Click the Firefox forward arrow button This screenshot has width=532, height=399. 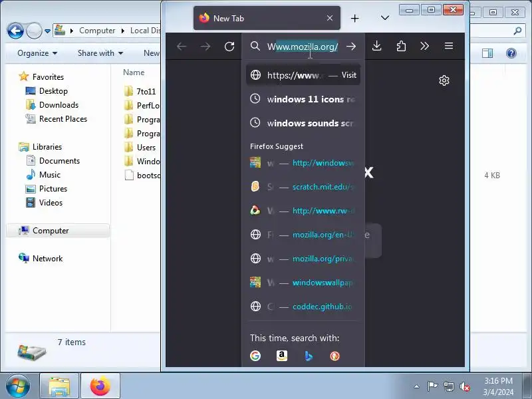pos(205,46)
